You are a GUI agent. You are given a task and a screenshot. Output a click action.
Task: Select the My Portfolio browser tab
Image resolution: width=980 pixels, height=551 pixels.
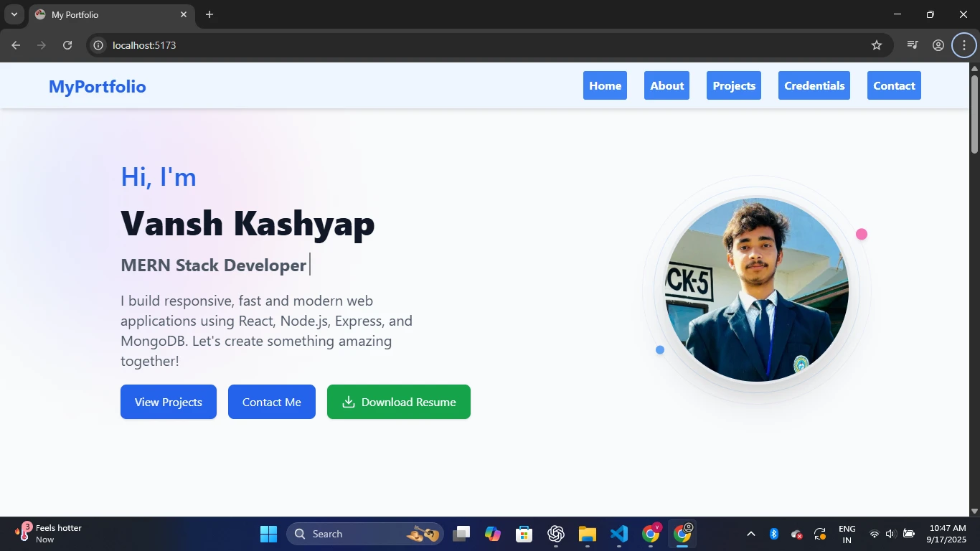coord(111,14)
